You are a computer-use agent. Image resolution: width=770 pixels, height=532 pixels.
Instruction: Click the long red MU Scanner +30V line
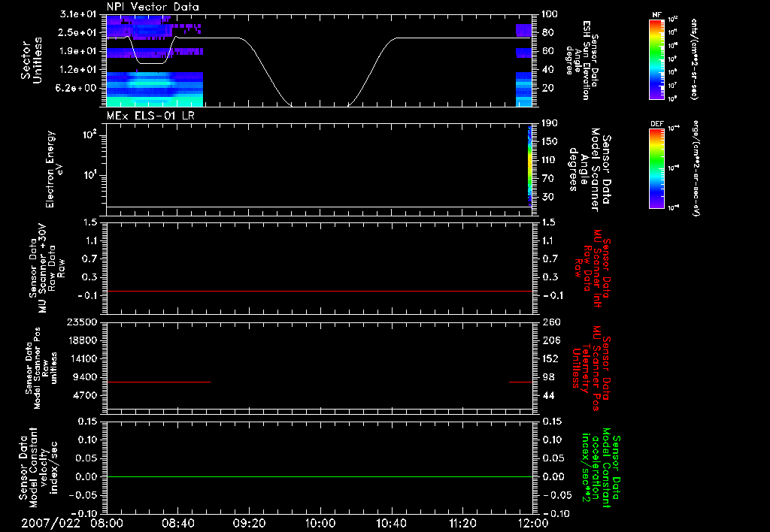pyautogui.click(x=320, y=291)
